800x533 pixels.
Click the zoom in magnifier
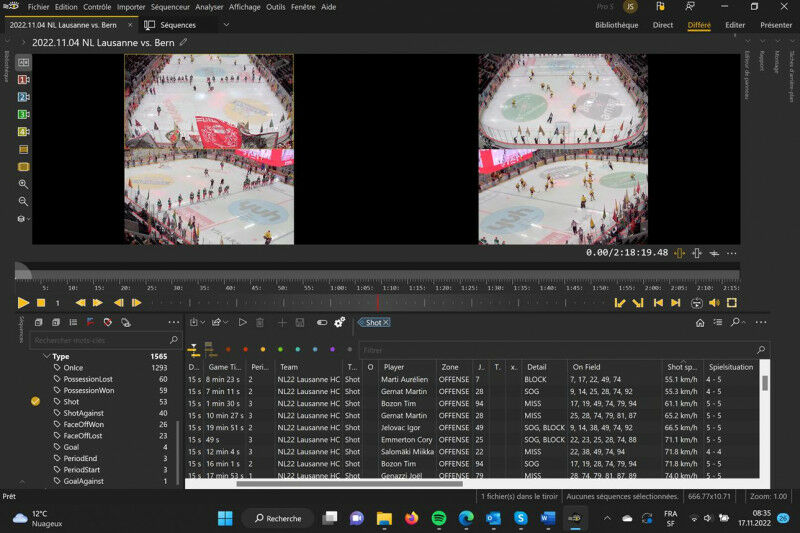(23, 184)
